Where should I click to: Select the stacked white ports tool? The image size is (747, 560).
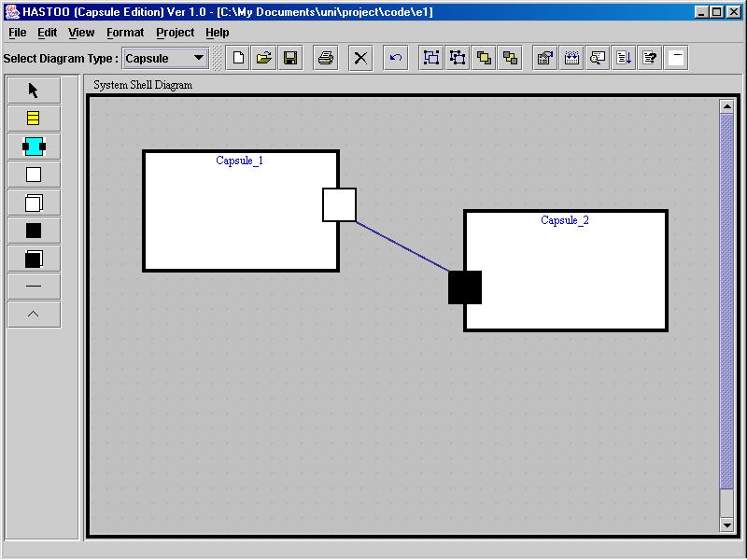[34, 203]
